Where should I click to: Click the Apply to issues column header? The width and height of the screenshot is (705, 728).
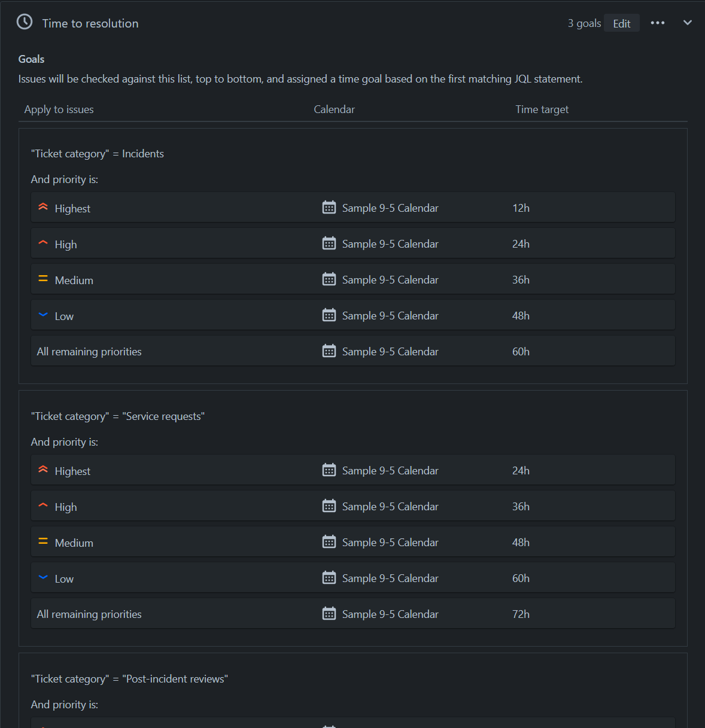point(59,109)
